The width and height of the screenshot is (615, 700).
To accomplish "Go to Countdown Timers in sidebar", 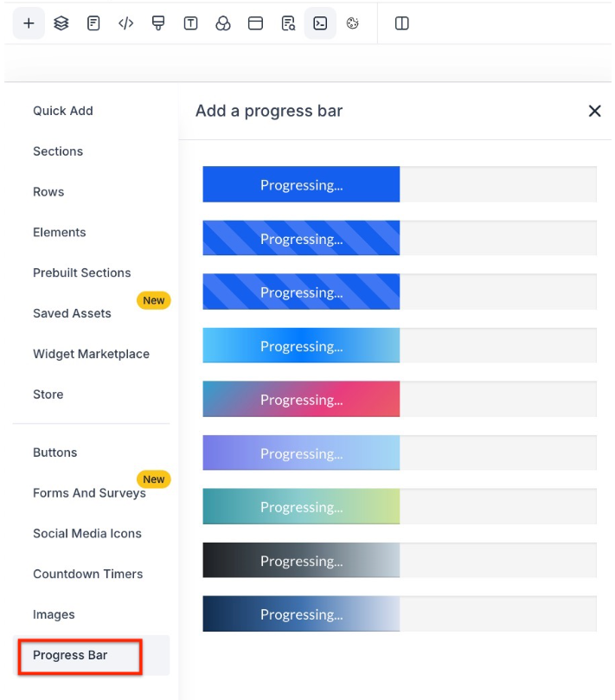I will tap(88, 574).
